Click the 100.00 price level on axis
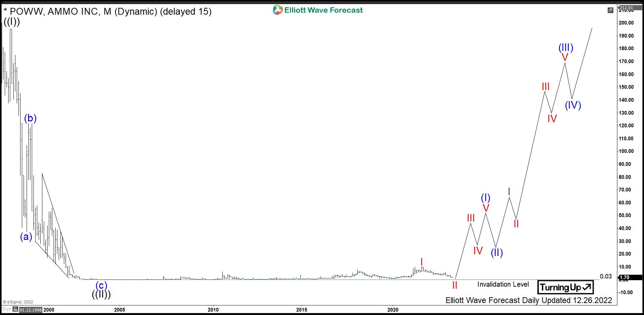644x315 pixels. tap(626, 151)
